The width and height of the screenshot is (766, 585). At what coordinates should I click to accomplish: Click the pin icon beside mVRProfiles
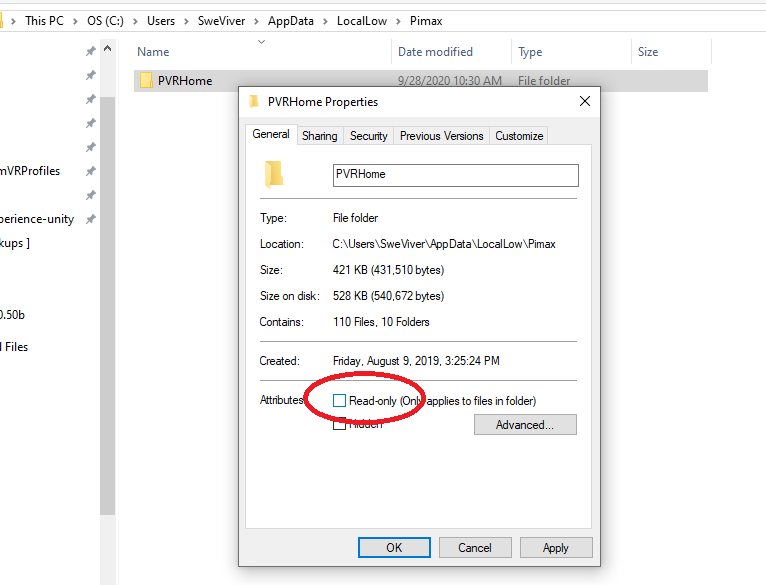[91, 171]
